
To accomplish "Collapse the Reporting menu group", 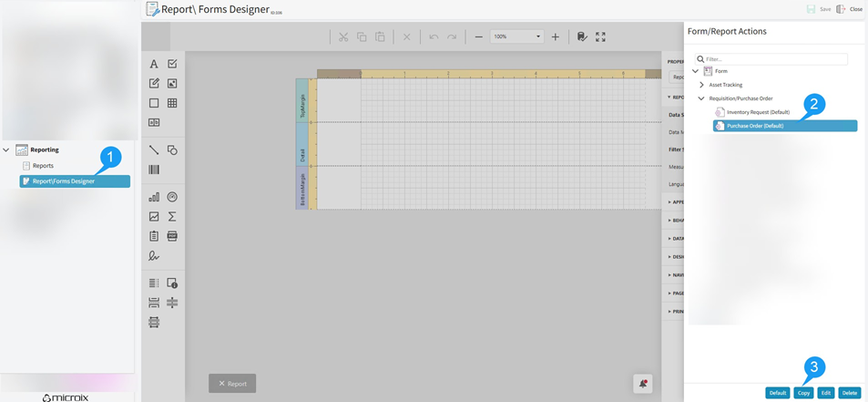I will [6, 149].
